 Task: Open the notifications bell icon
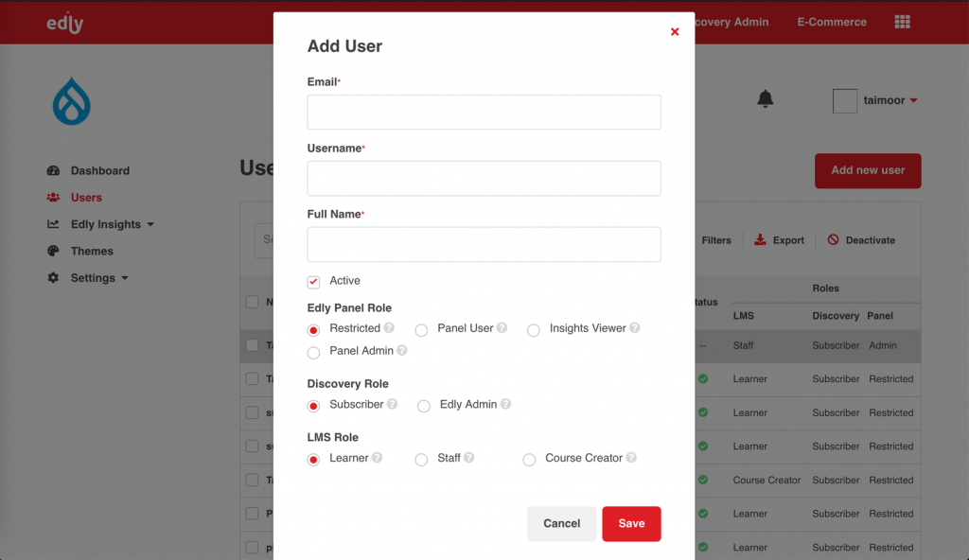coord(765,99)
